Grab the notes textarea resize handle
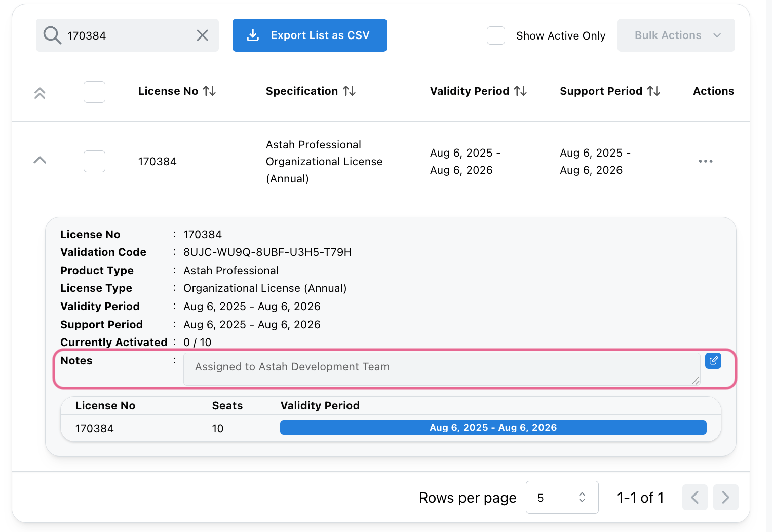772x532 pixels. click(696, 381)
